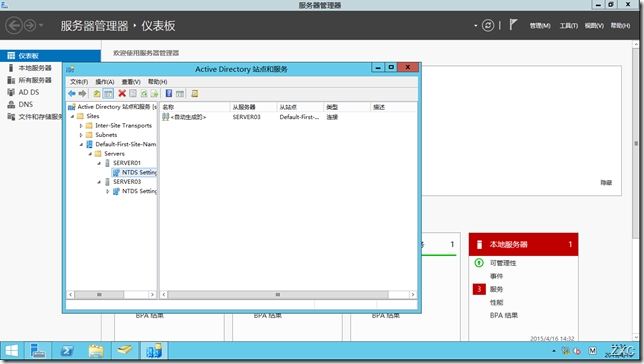Select AD DS in Server Manager sidebar

click(x=29, y=92)
